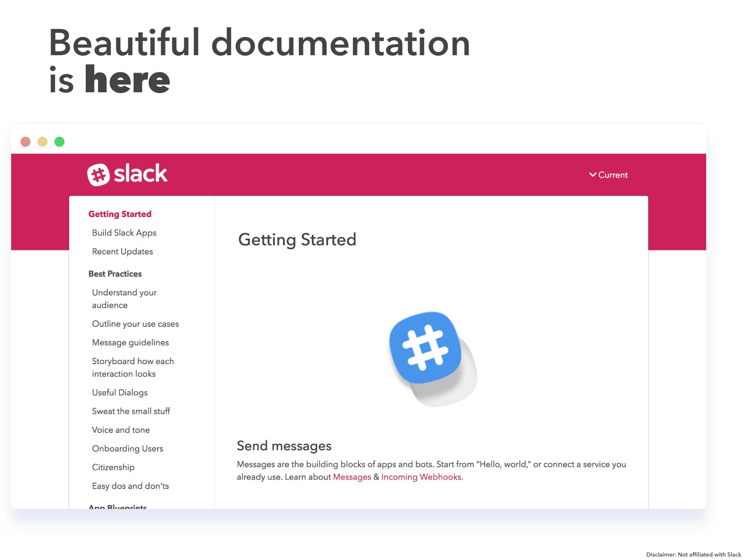Open Outline your use cases page

click(135, 324)
